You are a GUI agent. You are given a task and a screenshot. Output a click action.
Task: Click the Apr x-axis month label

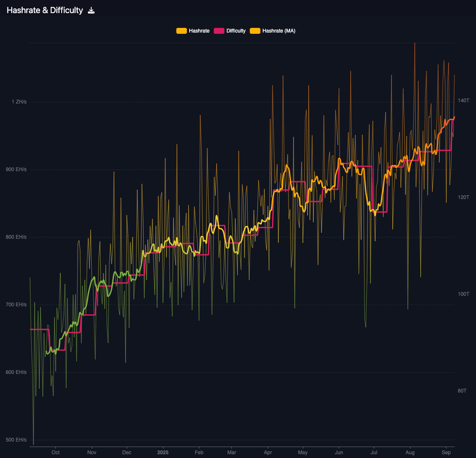pos(268,453)
